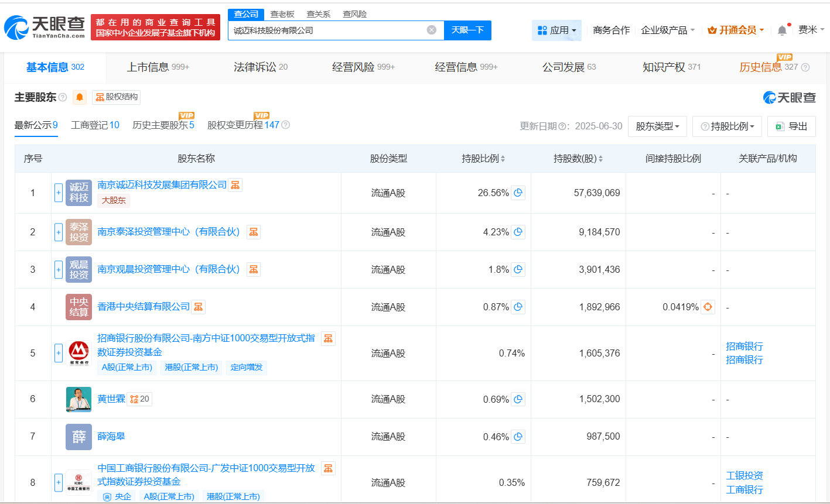The width and height of the screenshot is (830, 504).
Task: Open indirect shareholding details icon beside 0.0419%
Action: click(708, 306)
